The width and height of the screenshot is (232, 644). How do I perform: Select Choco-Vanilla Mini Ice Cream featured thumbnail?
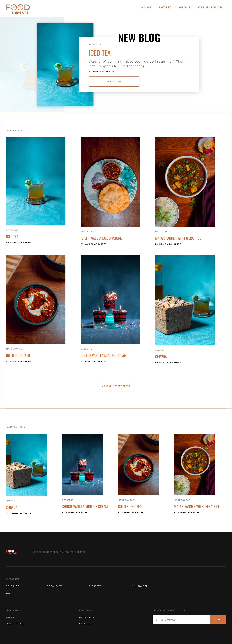pos(82,464)
